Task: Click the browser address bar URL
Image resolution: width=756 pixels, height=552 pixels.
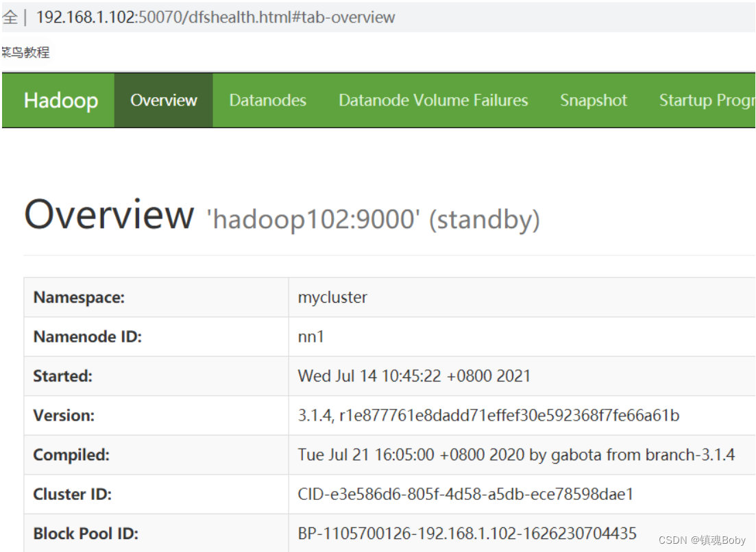Action: click(215, 17)
